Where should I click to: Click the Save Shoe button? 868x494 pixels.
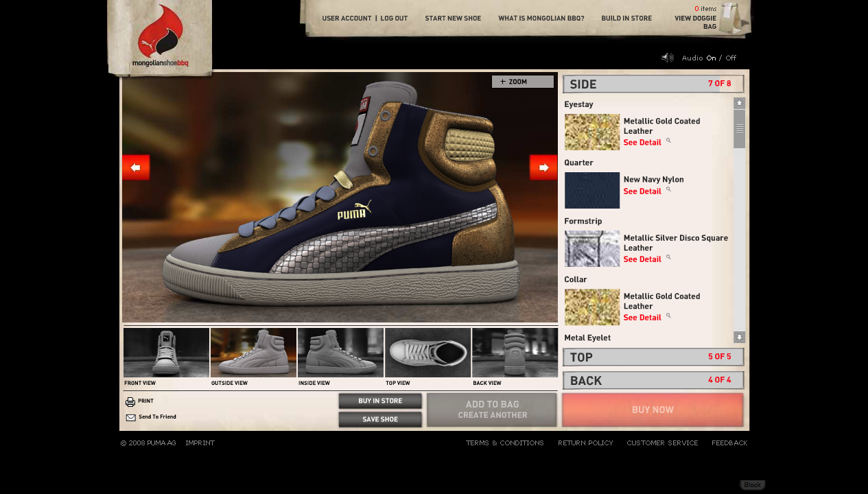click(x=380, y=419)
